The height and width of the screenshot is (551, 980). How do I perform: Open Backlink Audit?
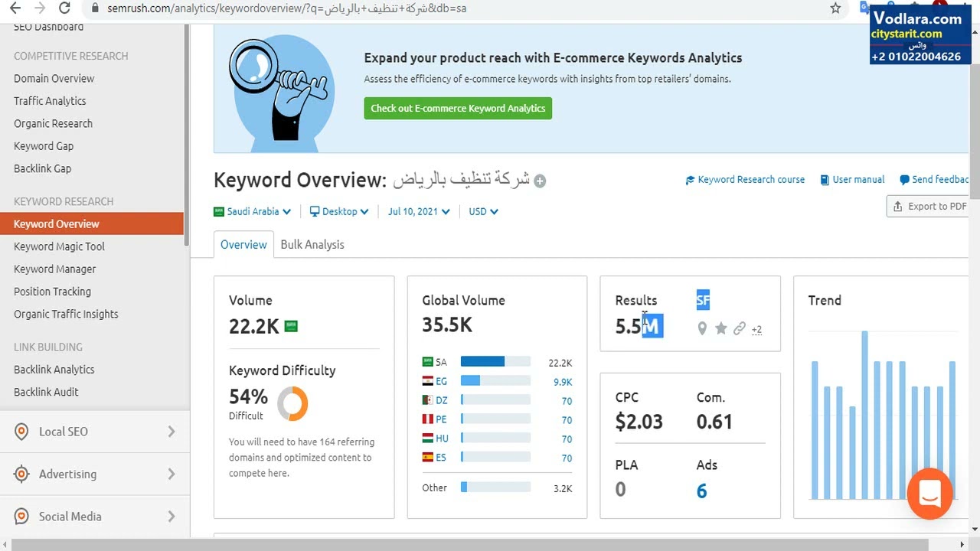pos(46,392)
